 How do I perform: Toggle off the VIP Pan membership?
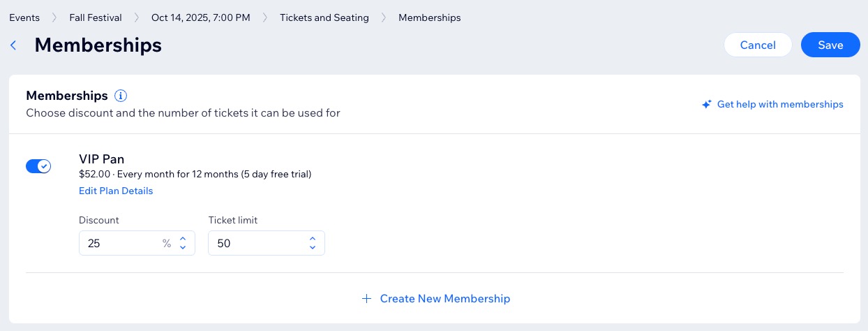38,166
